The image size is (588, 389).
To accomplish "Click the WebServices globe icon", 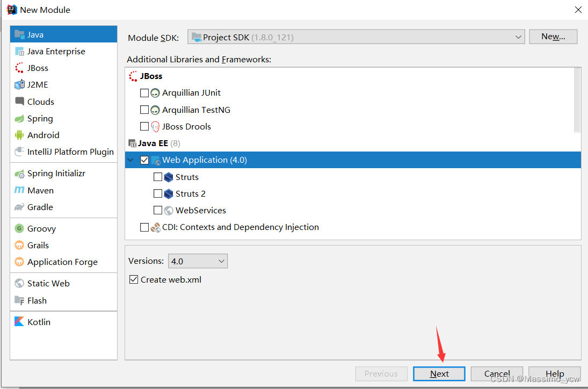I will [169, 211].
